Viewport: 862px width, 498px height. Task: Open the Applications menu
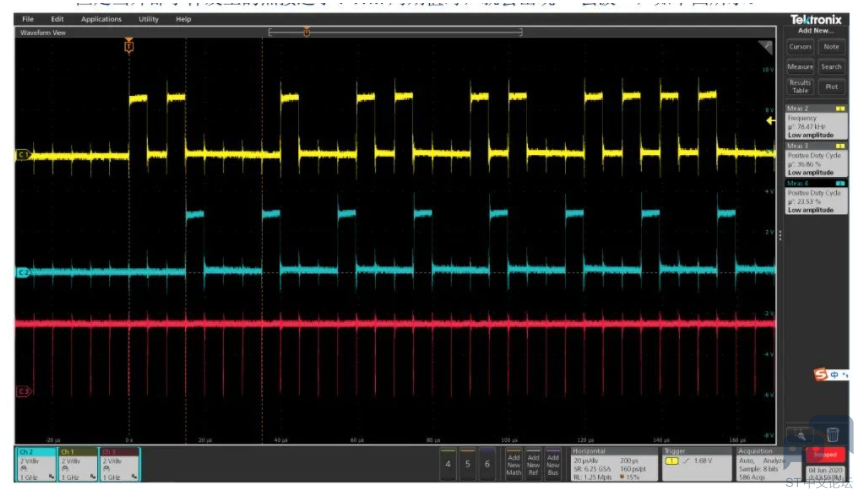(101, 19)
